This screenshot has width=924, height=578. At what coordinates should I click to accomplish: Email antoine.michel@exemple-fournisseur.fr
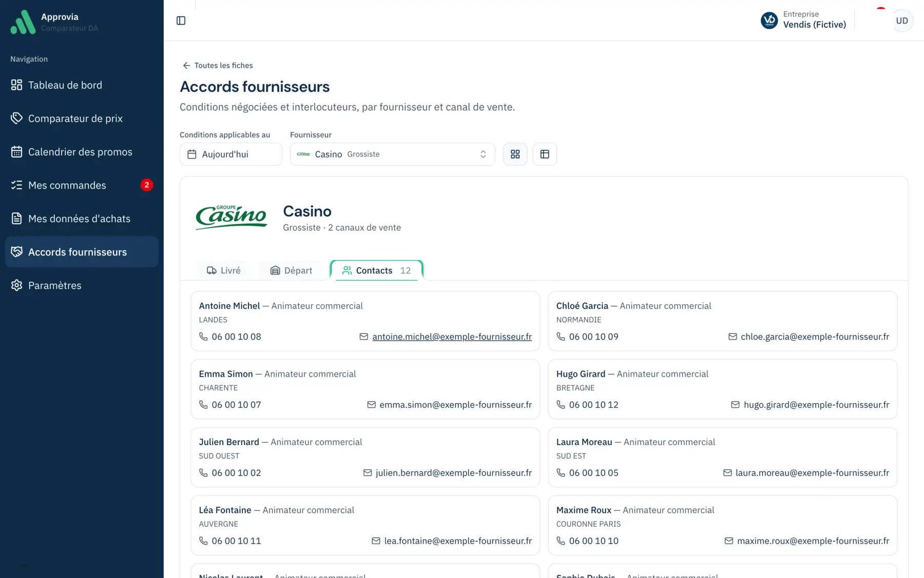[x=452, y=337]
